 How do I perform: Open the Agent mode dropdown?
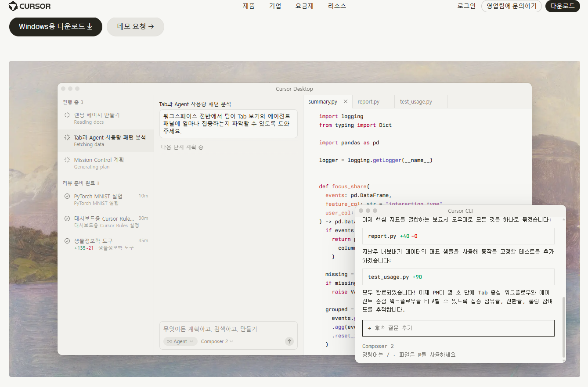pyautogui.click(x=180, y=341)
